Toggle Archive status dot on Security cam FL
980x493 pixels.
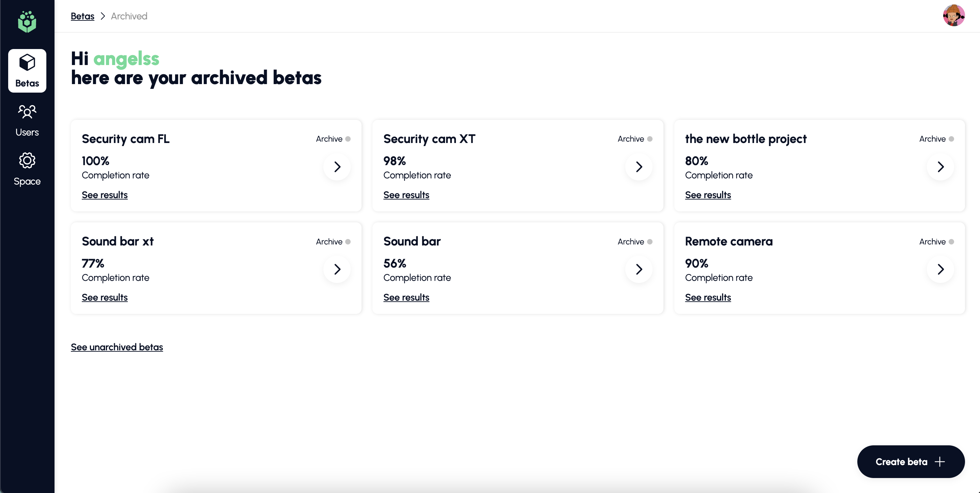click(x=348, y=139)
